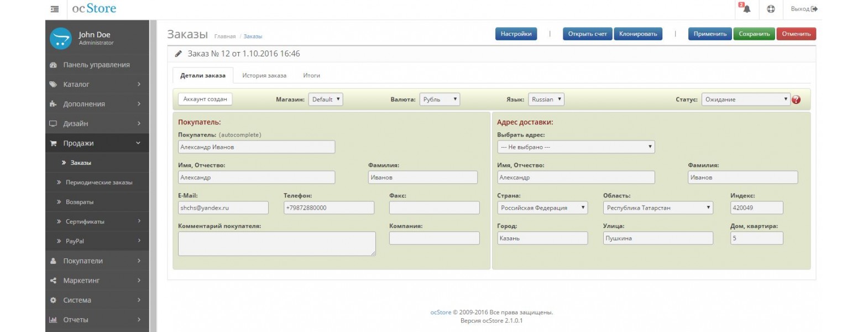
Task: Open the notifications bell icon
Action: pyautogui.click(x=746, y=8)
